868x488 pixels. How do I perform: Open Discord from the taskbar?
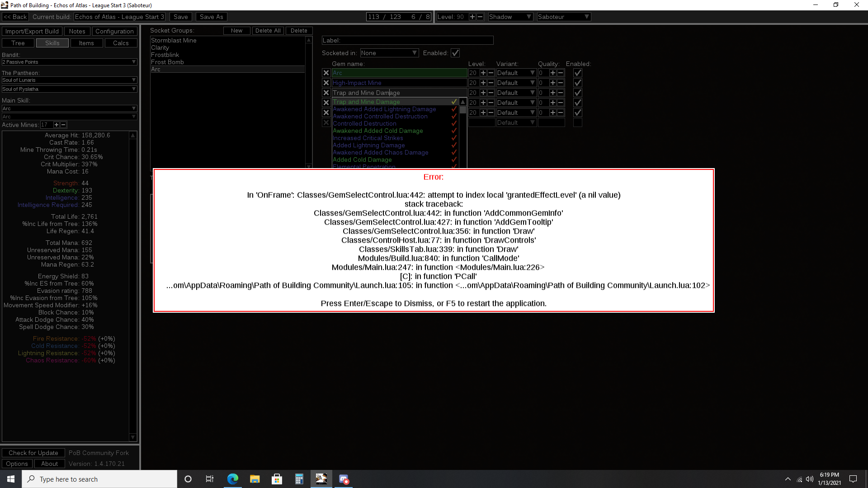click(344, 479)
